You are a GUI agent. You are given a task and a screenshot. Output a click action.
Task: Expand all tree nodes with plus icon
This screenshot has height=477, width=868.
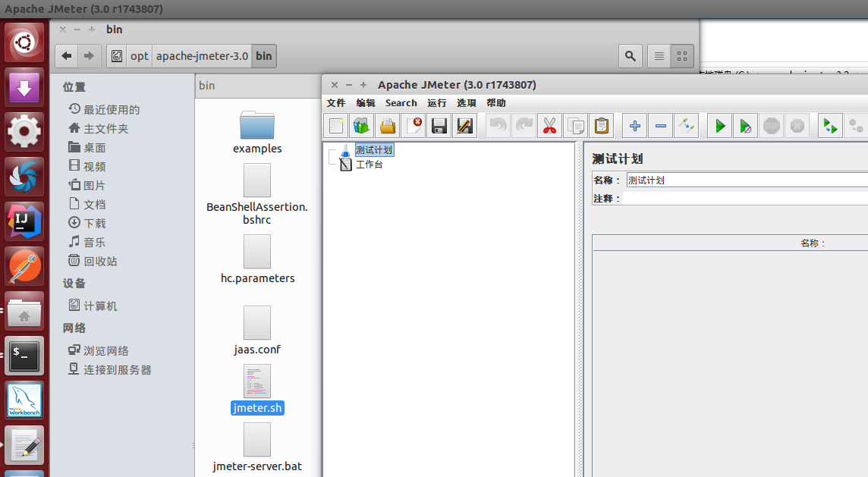pos(635,126)
